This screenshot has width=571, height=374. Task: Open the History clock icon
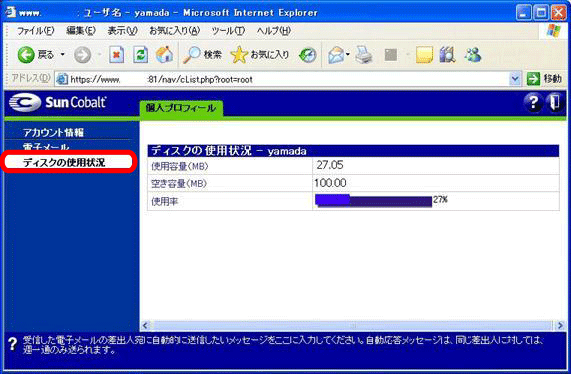(308, 55)
